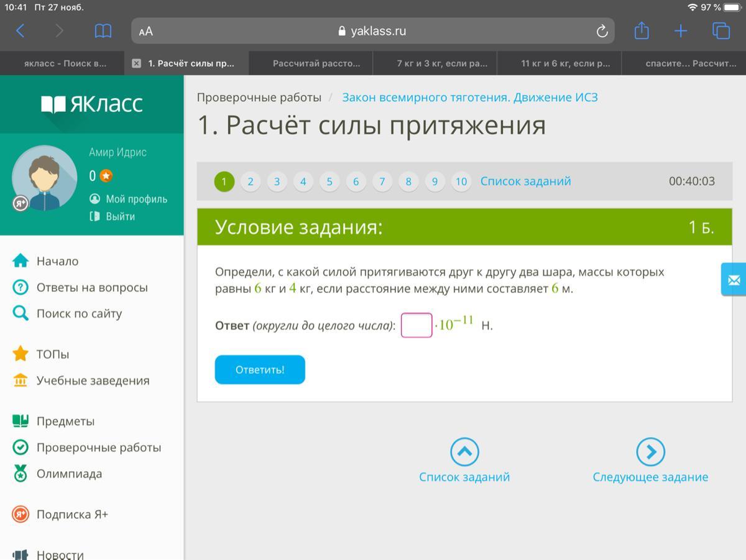746x560 pixels.
Task: Click the books icon for Предметы
Action: point(21,421)
